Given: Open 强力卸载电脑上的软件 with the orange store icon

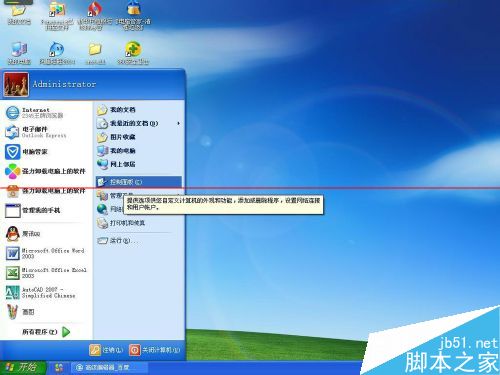Looking at the screenshot, I should [46, 191].
